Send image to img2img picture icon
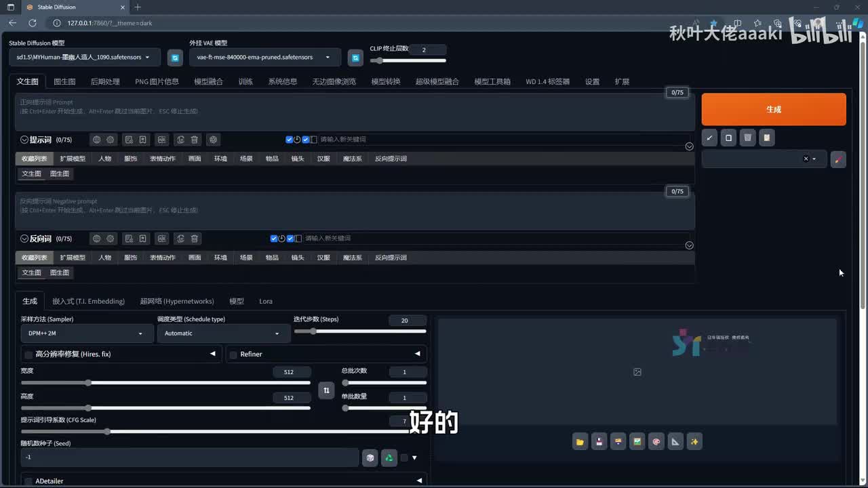The height and width of the screenshot is (488, 868). point(637,442)
